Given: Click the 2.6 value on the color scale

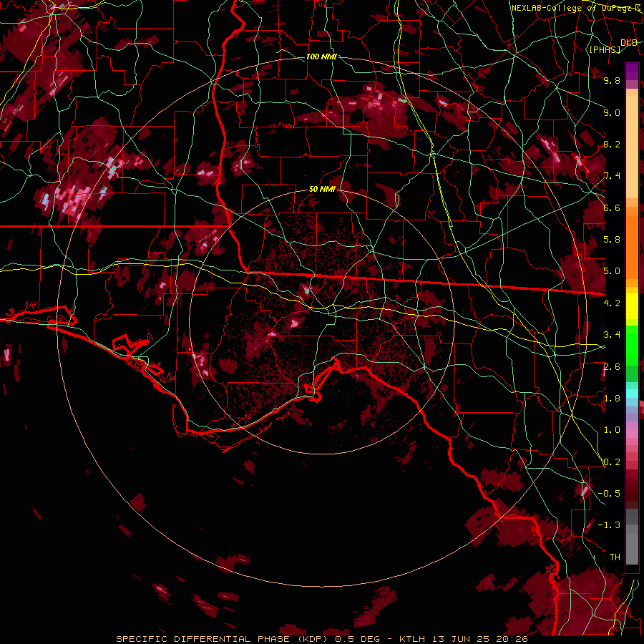Looking at the screenshot, I should (612, 366).
